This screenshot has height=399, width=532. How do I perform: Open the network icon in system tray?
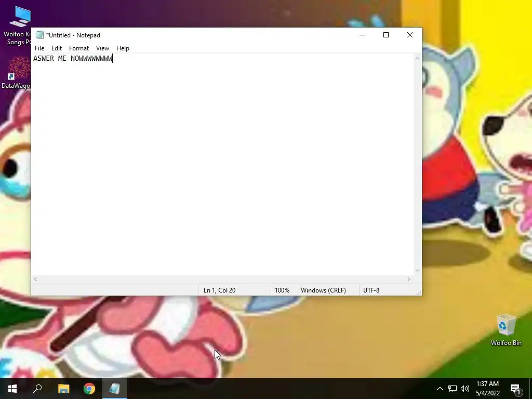(x=453, y=389)
